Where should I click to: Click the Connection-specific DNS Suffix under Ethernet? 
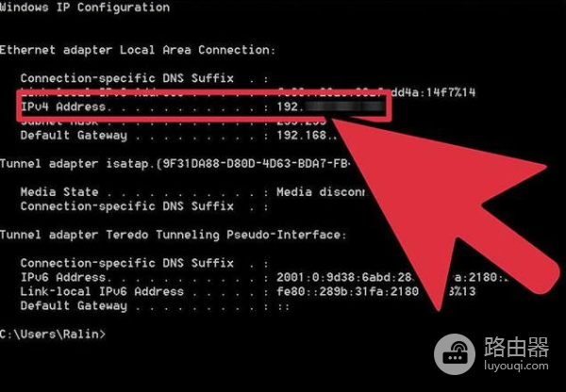point(144,78)
